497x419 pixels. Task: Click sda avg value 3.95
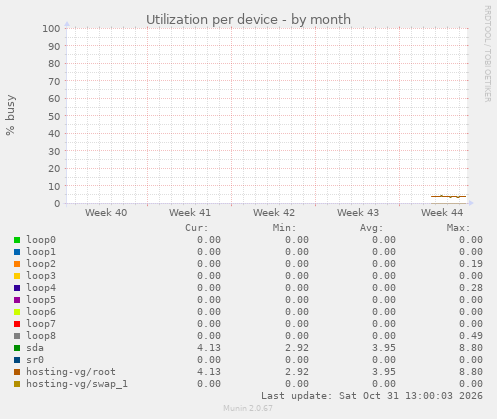[384, 348]
